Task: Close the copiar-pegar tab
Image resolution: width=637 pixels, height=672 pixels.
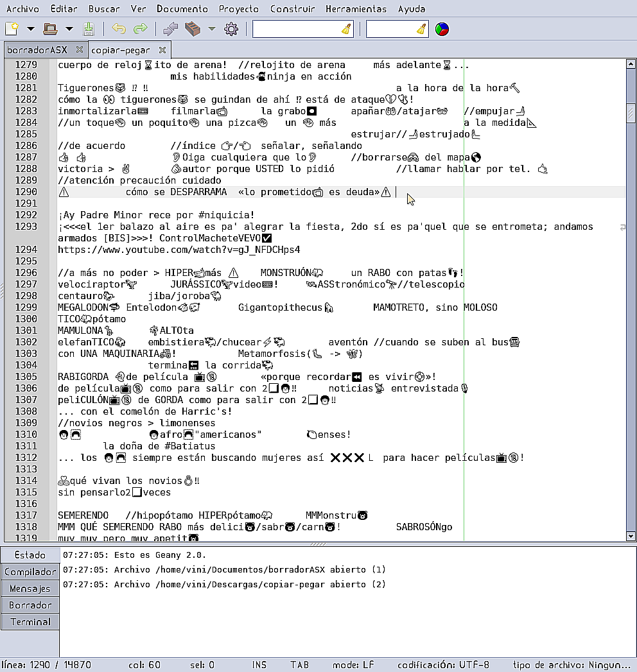Action: click(162, 49)
